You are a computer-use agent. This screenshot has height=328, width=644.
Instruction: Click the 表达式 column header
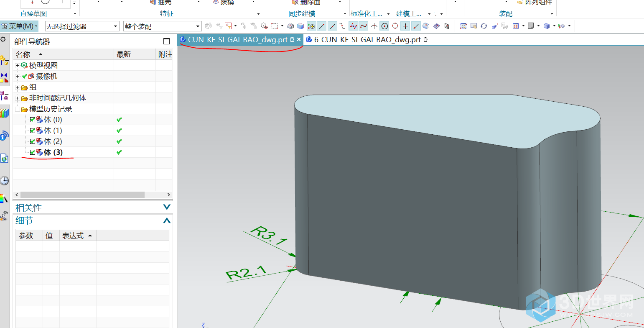78,236
